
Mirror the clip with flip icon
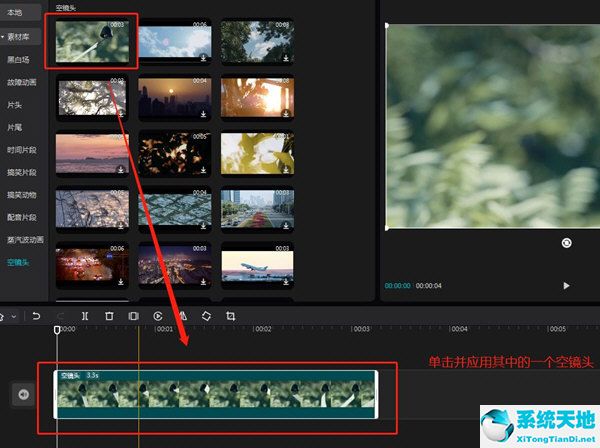[x=183, y=316]
